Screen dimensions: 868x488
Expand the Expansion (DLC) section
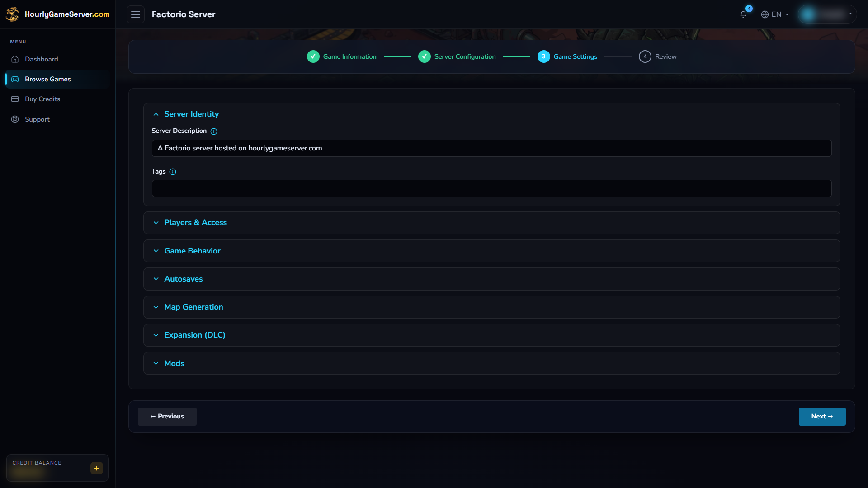[491, 335]
